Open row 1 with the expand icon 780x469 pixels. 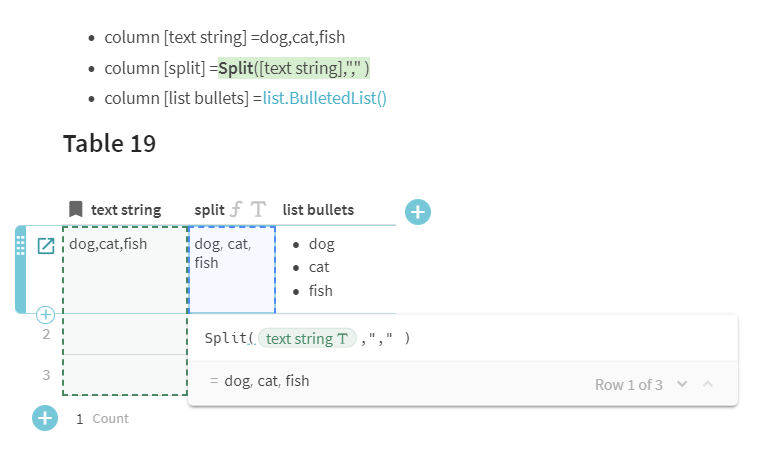click(46, 245)
